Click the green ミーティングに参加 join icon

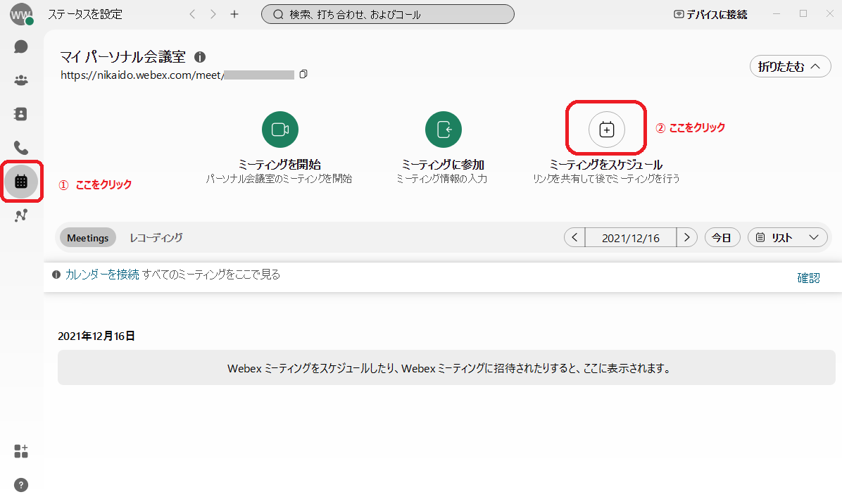444,130
